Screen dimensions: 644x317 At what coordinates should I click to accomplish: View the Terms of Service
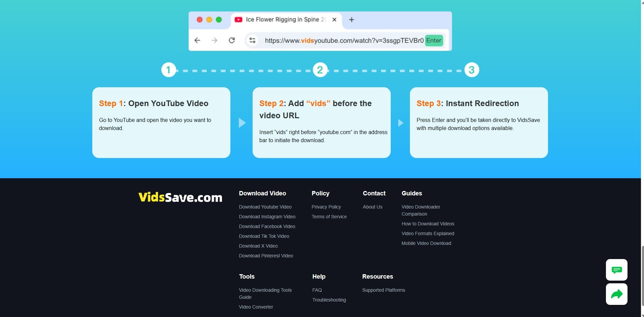point(329,217)
